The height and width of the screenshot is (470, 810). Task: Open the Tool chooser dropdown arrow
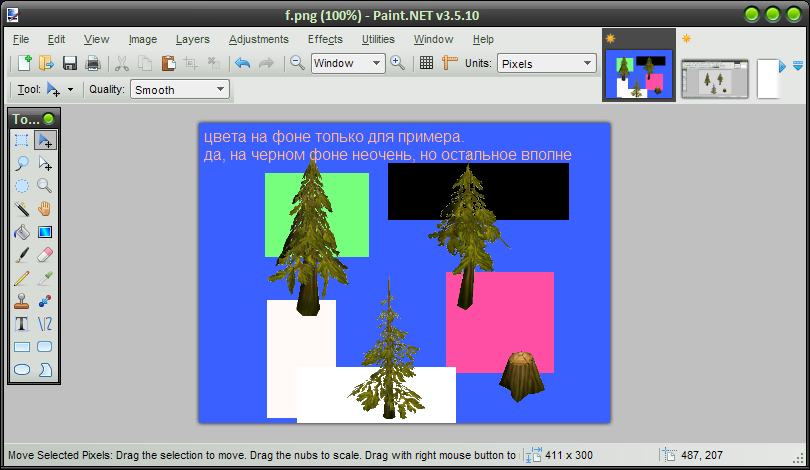71,90
